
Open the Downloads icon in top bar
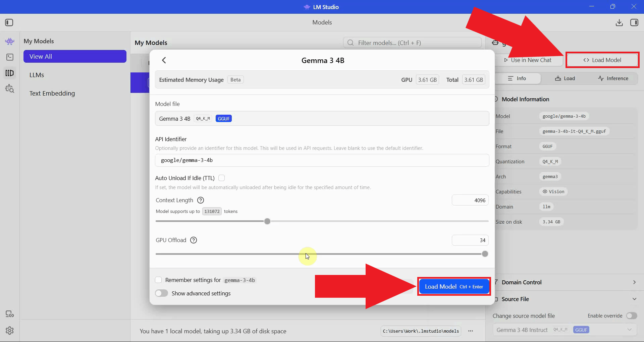coord(619,22)
